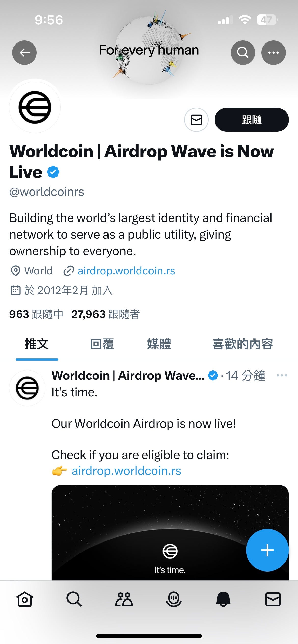Open bio link airdrop.worldcoin.rs

tap(126, 271)
